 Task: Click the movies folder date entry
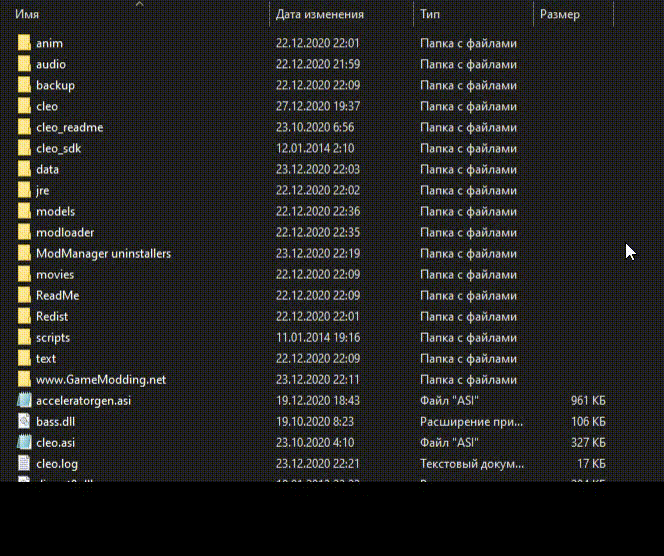click(317, 274)
